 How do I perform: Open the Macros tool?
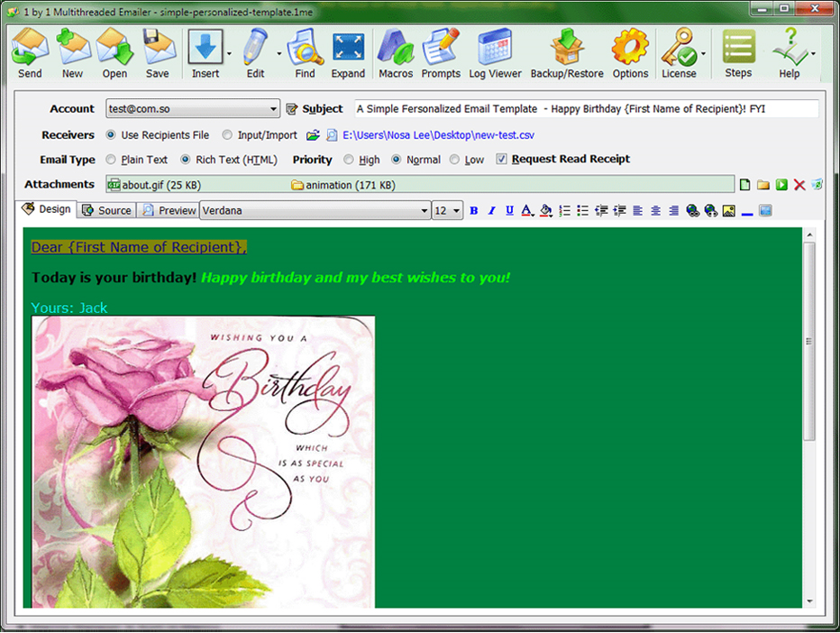[396, 53]
